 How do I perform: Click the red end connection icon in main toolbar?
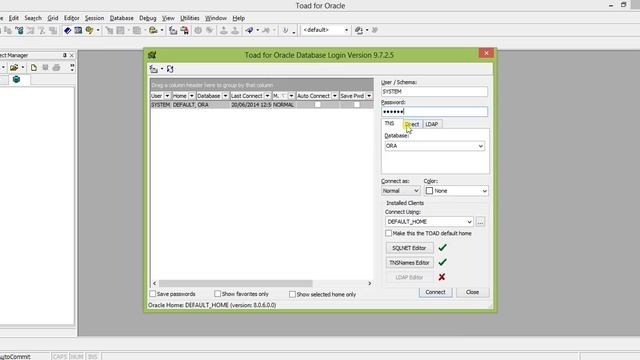[184, 30]
